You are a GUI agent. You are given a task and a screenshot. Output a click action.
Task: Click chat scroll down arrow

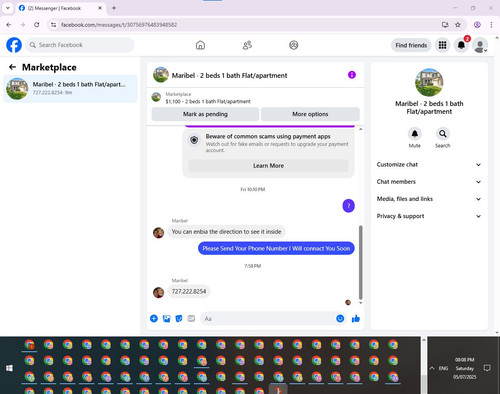click(x=360, y=303)
